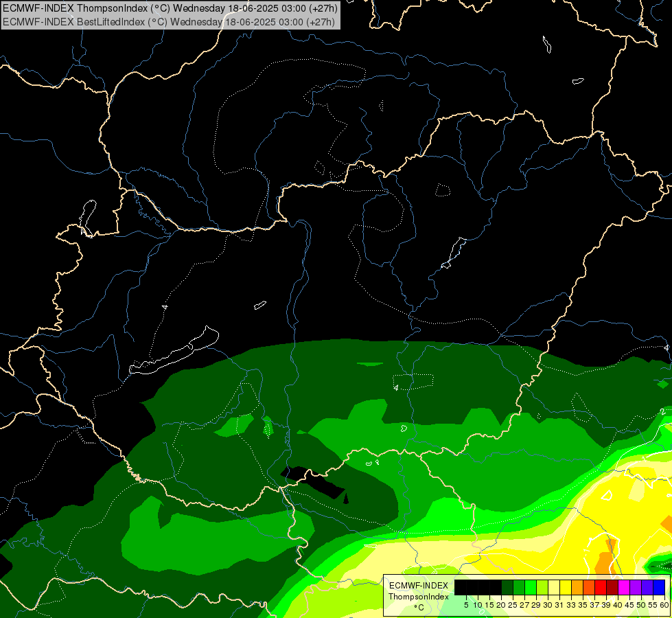The image size is (672, 618).
Task: Select the dark red 39–40 legend swatch
Action: coord(612,588)
